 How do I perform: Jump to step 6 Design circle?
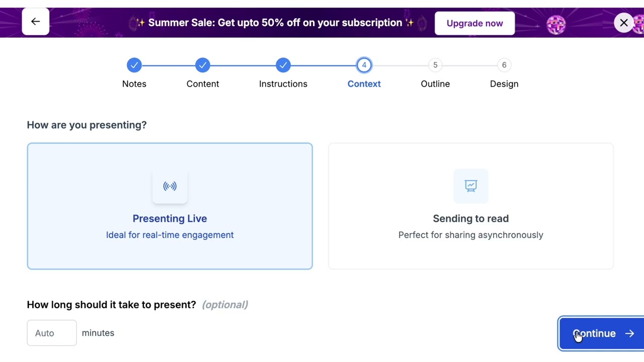click(504, 65)
